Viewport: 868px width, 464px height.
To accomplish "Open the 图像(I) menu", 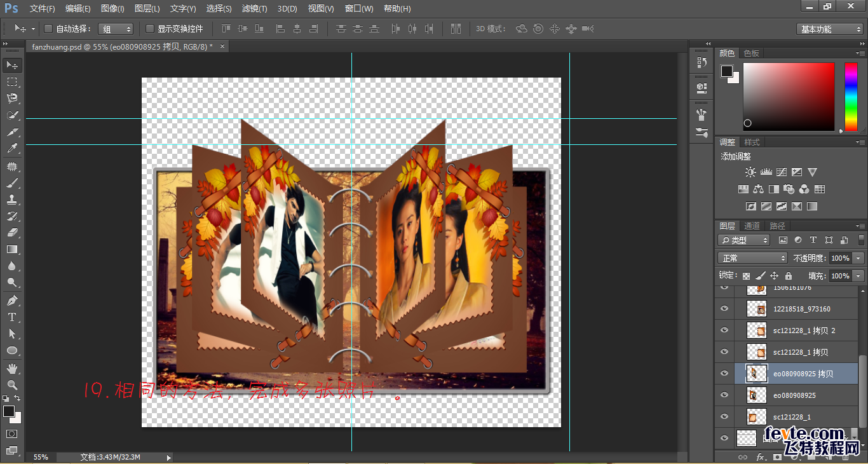I will click(x=112, y=9).
